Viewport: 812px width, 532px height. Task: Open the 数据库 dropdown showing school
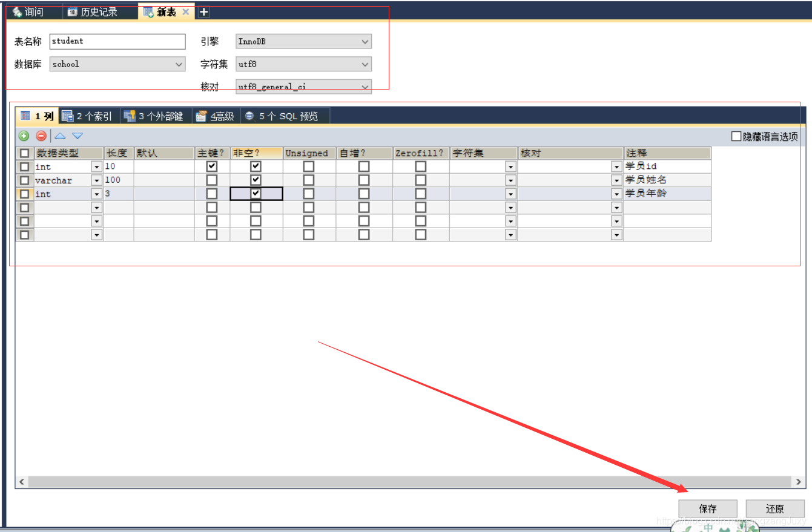[179, 64]
